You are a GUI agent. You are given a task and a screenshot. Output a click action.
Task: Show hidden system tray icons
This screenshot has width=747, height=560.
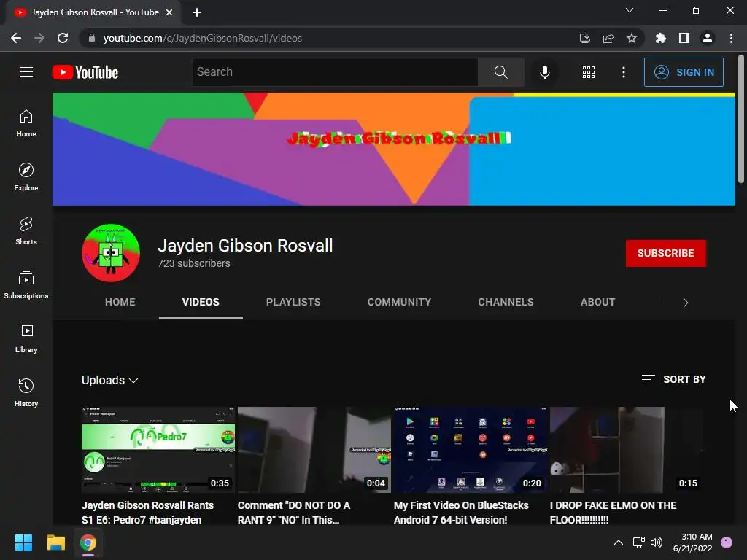coord(619,542)
